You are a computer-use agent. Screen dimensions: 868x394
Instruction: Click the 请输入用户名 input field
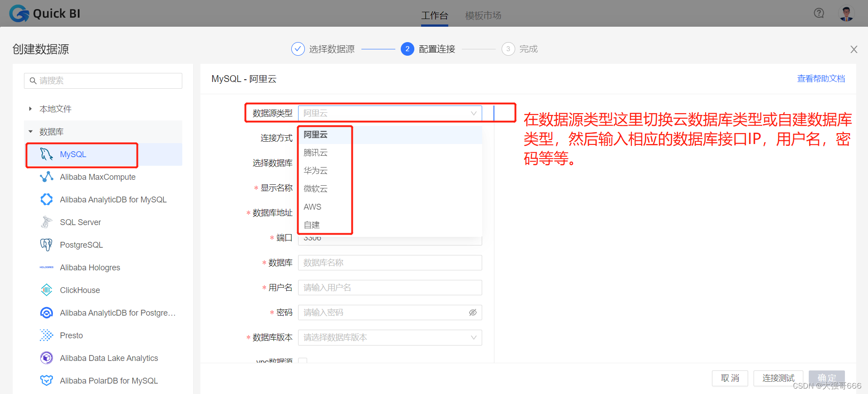(390, 288)
